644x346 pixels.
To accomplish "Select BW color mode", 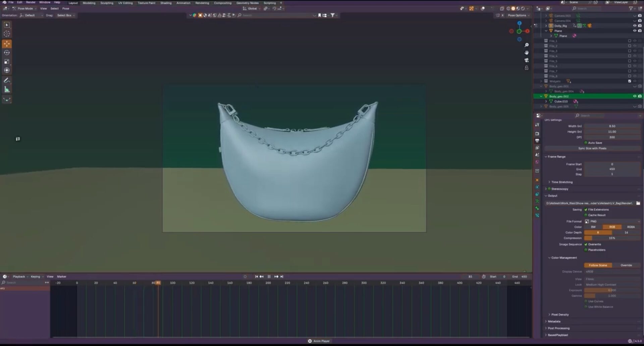I will [593, 227].
